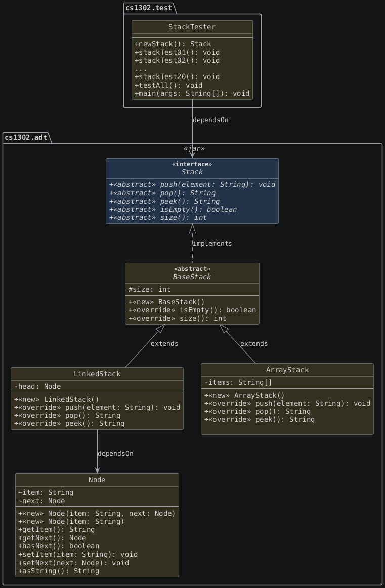Select the abstract peek() method in Stack
The image size is (385, 588).
[164, 202]
